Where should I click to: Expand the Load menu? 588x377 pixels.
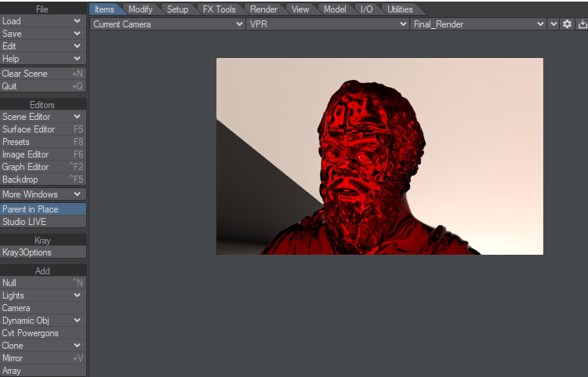pos(42,21)
